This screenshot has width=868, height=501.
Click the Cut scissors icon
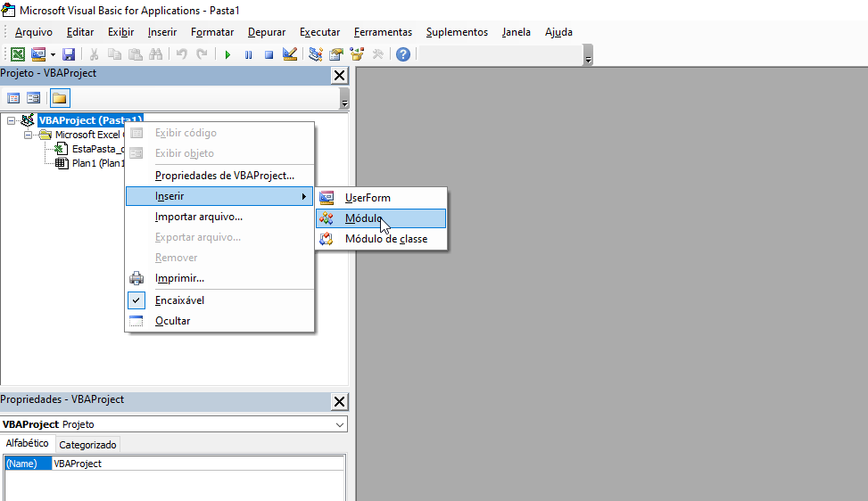[x=94, y=54]
